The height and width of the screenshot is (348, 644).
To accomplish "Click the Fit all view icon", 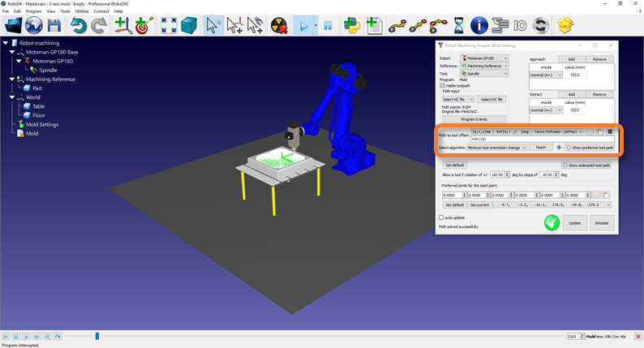I will point(169,26).
